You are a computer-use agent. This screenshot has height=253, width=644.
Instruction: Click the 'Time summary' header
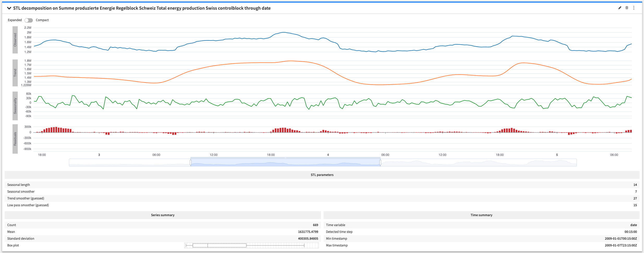[481, 215]
